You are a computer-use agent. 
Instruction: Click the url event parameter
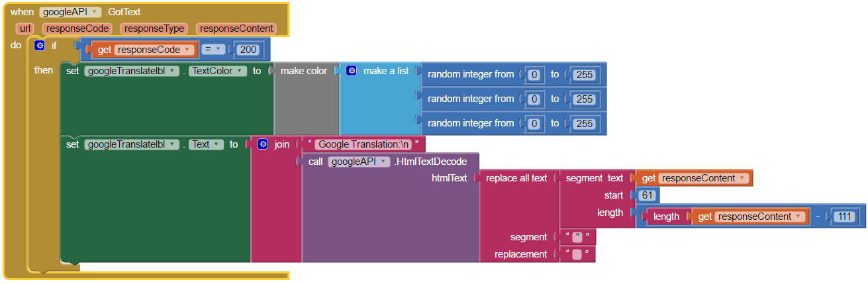click(x=26, y=28)
